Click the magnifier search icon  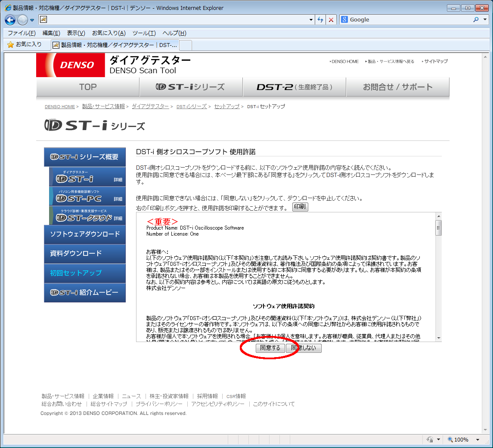point(476,19)
